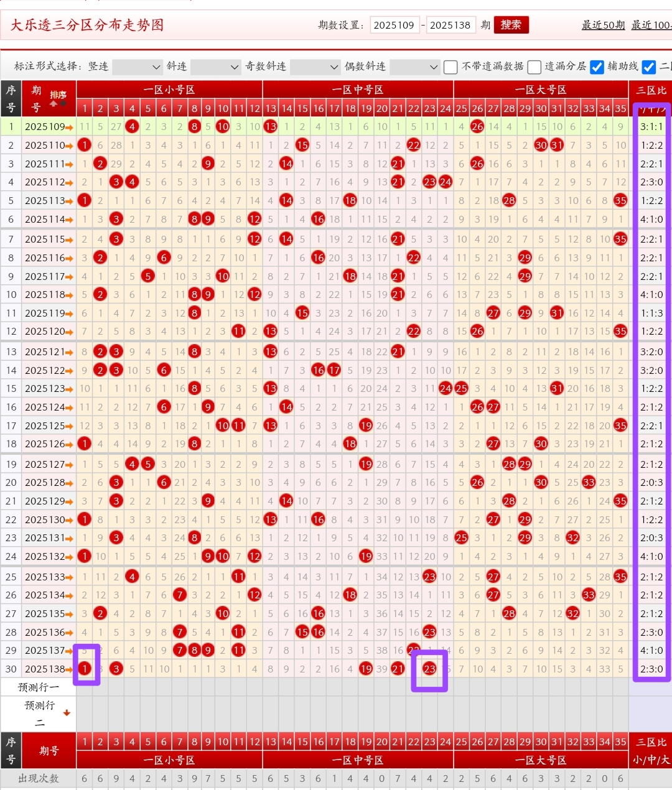Click the top 一区中号区 header
Viewport: 672px width, 790px height.
coord(358,90)
